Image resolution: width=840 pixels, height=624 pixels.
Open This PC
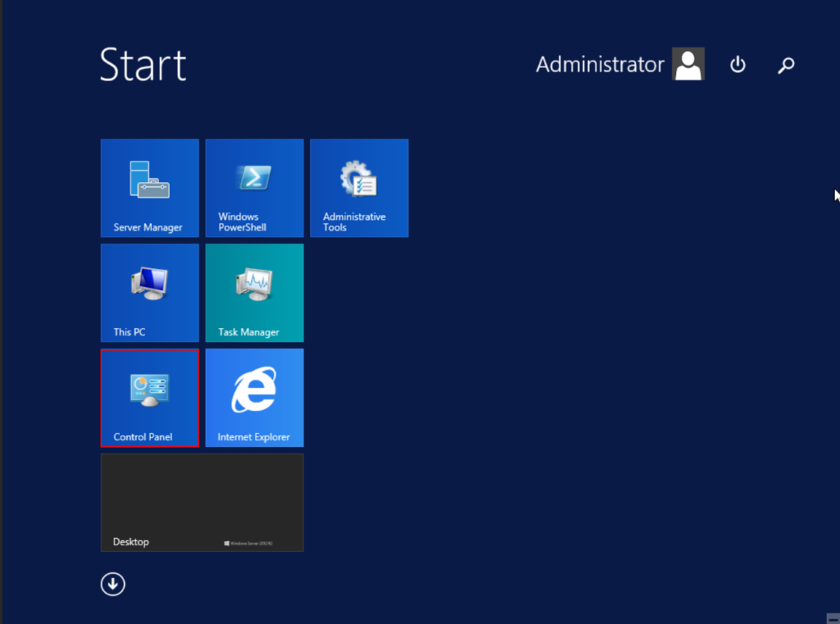(149, 293)
